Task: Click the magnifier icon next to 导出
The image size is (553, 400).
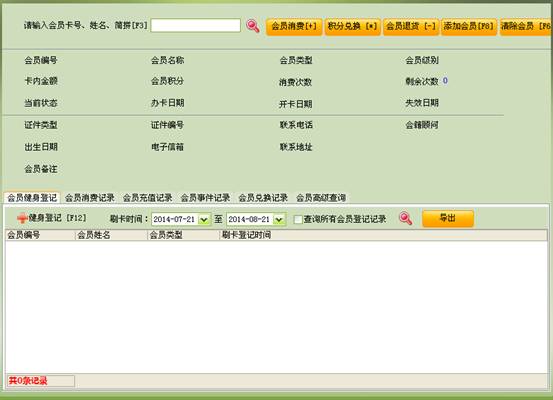Action: (406, 219)
